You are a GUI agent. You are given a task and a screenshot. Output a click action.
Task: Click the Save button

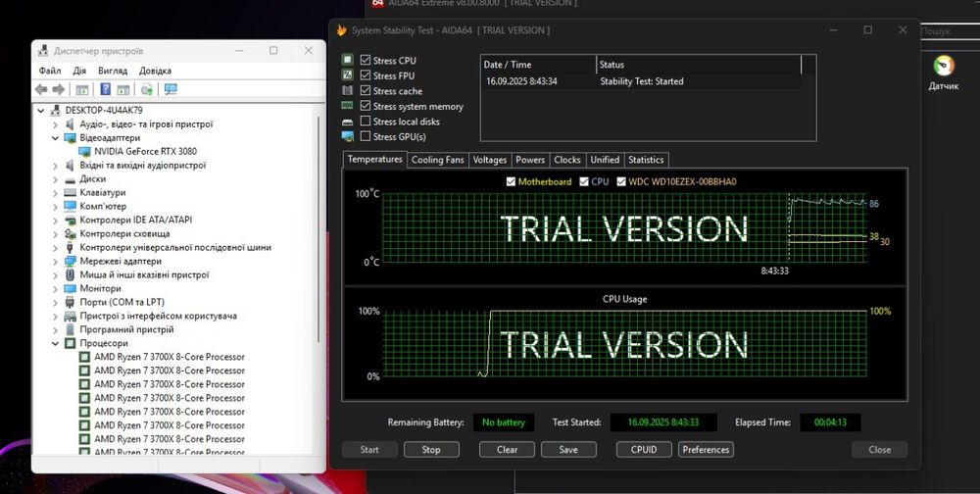[x=568, y=450]
